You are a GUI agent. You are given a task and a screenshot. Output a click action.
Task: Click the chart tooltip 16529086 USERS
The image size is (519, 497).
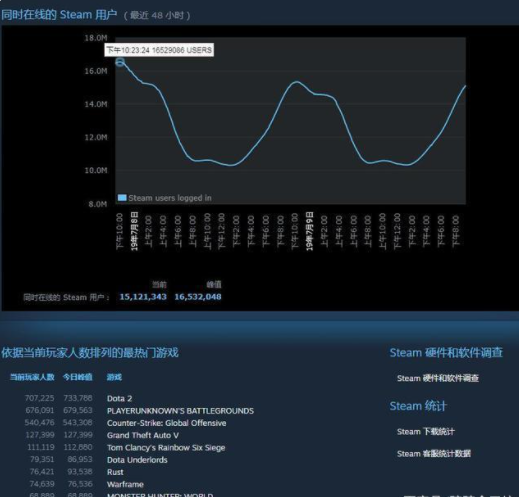click(159, 50)
